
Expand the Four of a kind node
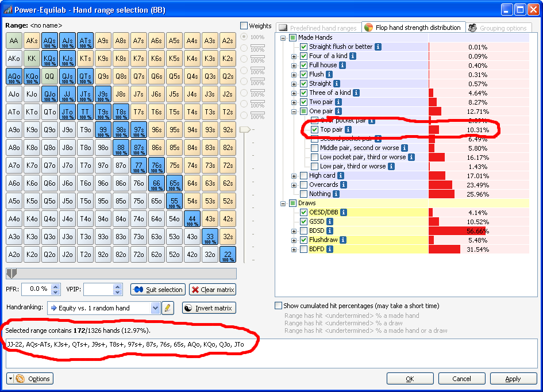click(x=294, y=56)
